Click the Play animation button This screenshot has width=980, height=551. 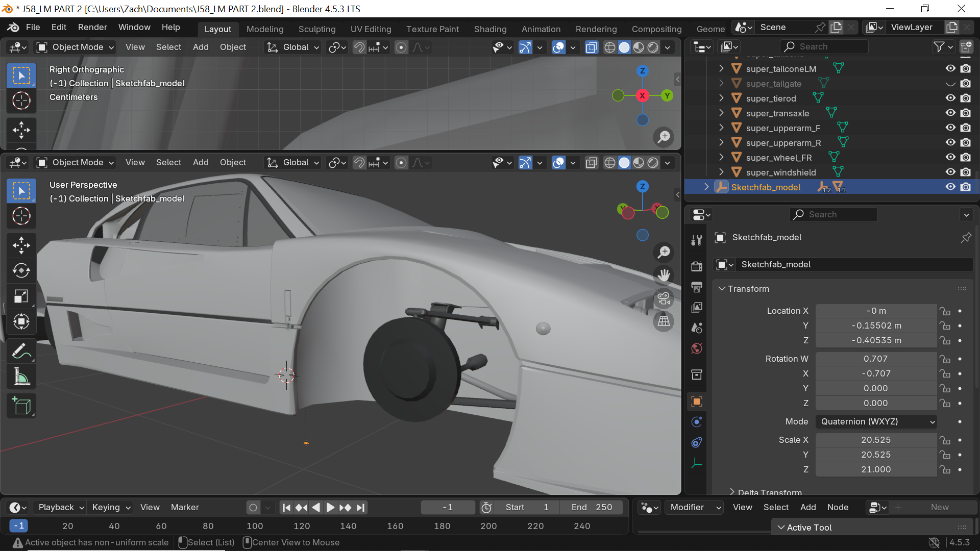tap(330, 507)
